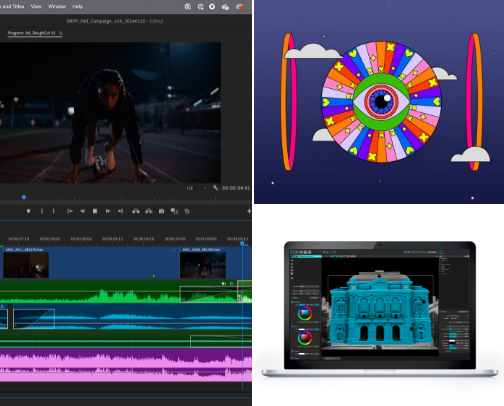This screenshot has width=504, height=406.
Task: Open the Help menu in Premiere
Action: pos(78,6)
